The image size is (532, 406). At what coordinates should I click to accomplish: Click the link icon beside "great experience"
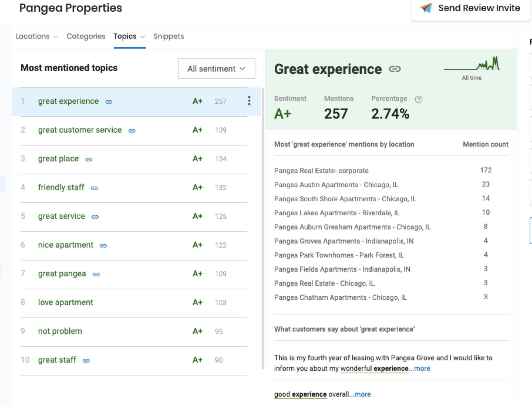tap(109, 102)
